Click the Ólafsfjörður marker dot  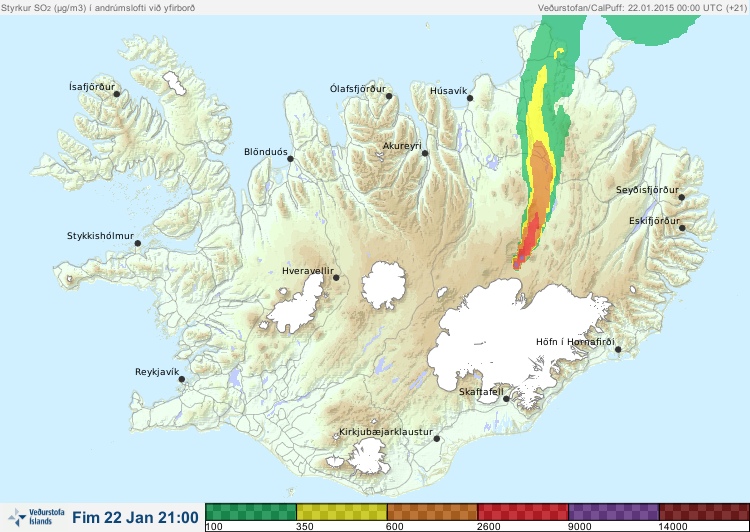(x=389, y=96)
